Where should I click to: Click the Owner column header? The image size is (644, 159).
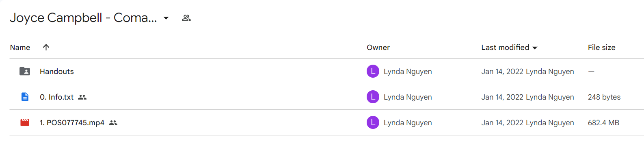point(378,48)
